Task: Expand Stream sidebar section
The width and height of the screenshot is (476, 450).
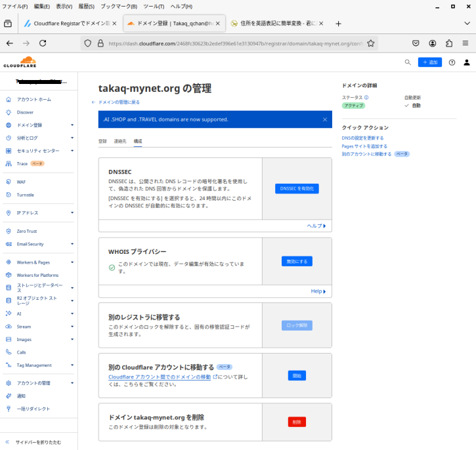Action: pyautogui.click(x=72, y=327)
